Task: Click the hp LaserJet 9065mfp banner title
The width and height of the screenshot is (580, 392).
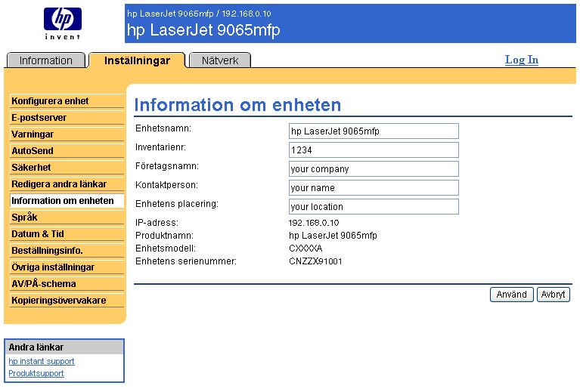Action: 203,30
